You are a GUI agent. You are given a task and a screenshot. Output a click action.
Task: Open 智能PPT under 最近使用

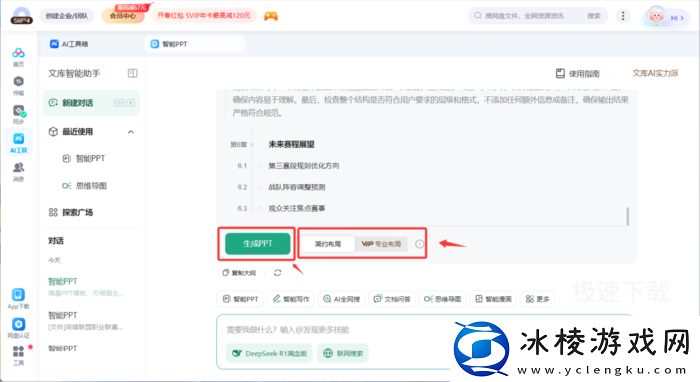click(83, 158)
